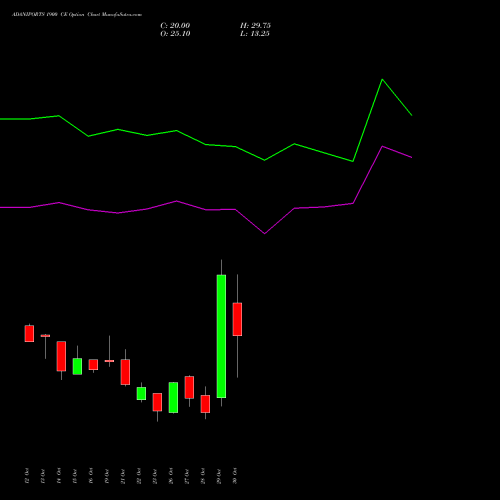Image resolution: width=500 pixels, height=500 pixels.
Task: Click the ADANIPORTS CE Option chart title
Action: pyautogui.click(x=77, y=15)
